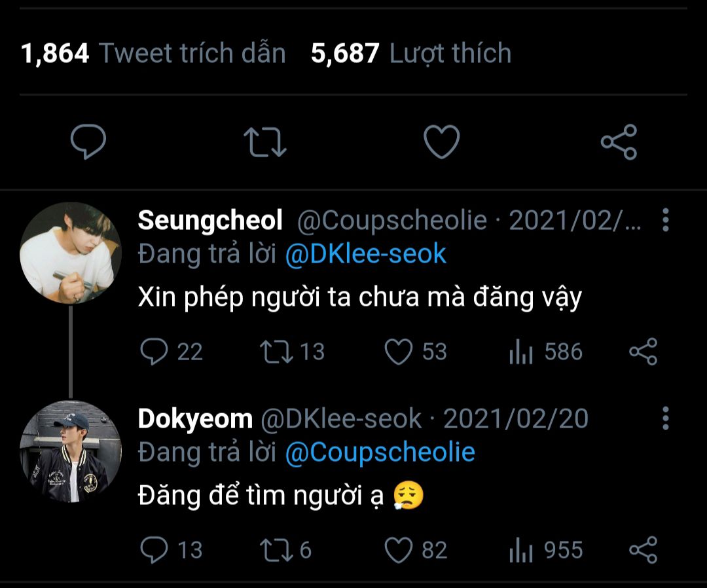Screen dimensions: 707x588
Task: Share the main tweet
Action: [619, 141]
